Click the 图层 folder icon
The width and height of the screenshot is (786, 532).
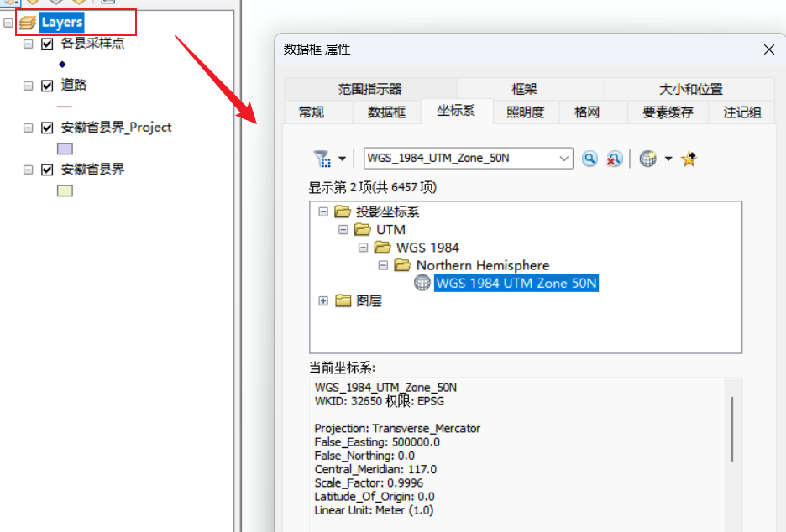(x=343, y=300)
